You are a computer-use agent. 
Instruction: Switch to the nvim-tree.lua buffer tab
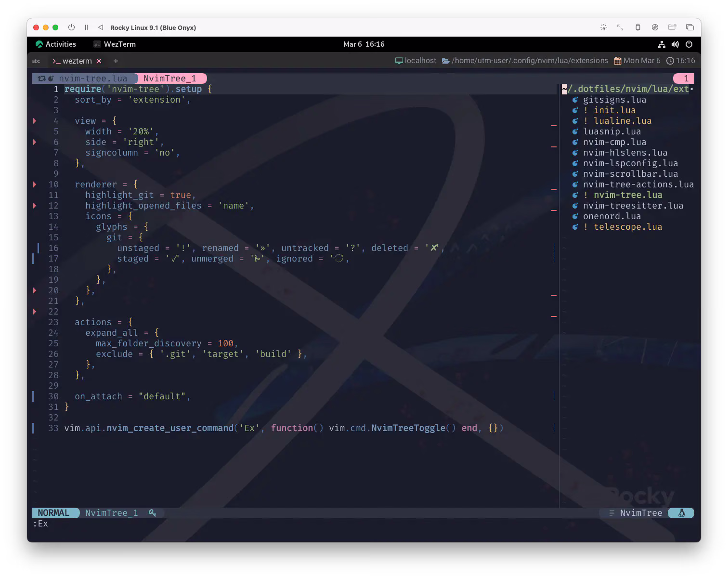click(x=85, y=79)
